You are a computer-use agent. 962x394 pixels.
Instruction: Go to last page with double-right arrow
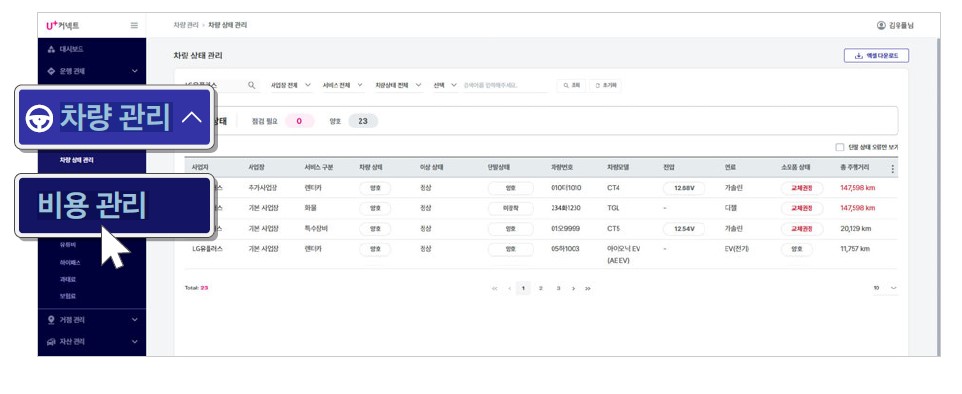[588, 288]
